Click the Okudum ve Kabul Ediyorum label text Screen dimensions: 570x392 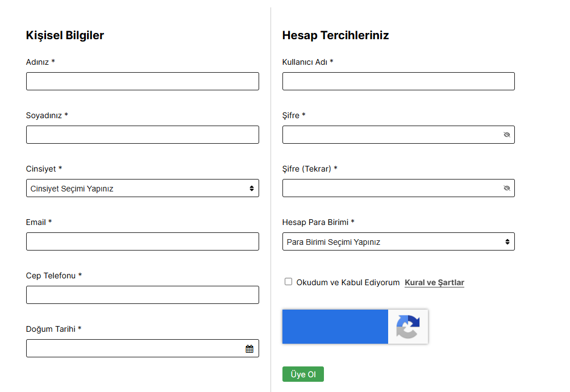(x=348, y=282)
